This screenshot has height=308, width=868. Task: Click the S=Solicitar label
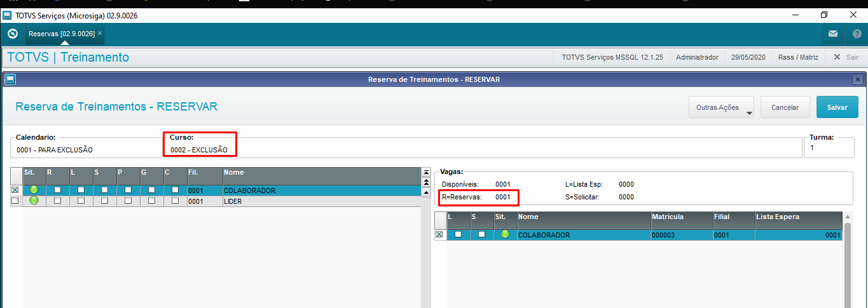pos(582,197)
